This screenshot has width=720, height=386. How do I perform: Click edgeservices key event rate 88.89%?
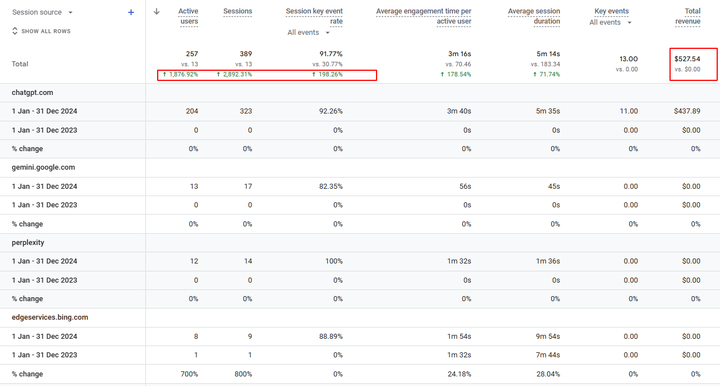(331, 336)
